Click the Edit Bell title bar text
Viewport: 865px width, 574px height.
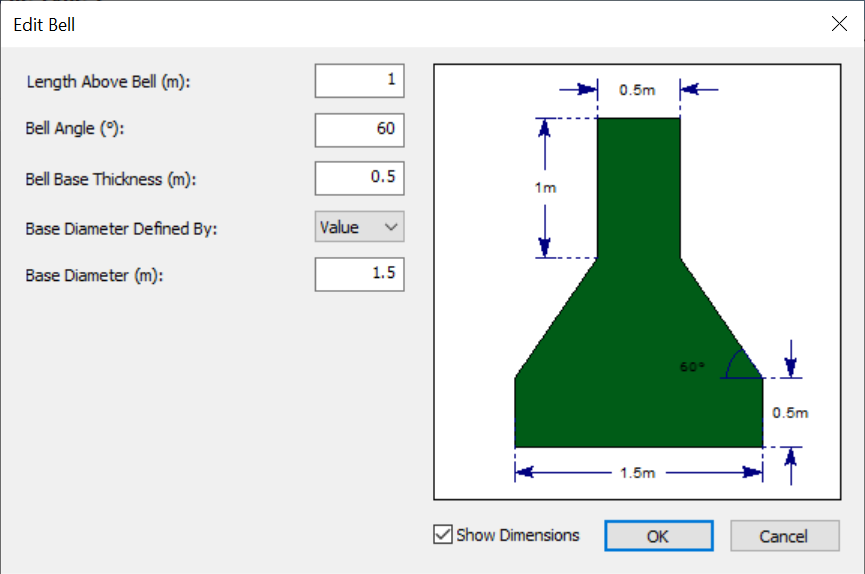click(45, 25)
